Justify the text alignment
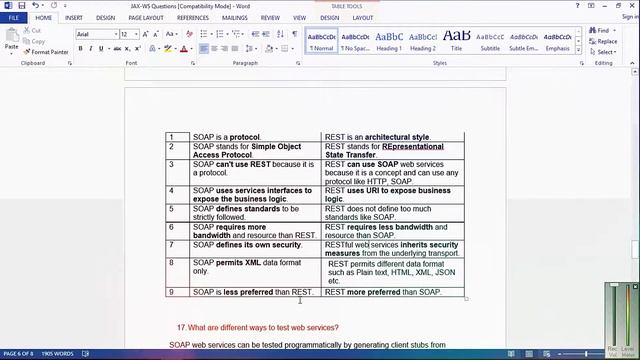This screenshot has width=640, height=360. click(235, 49)
